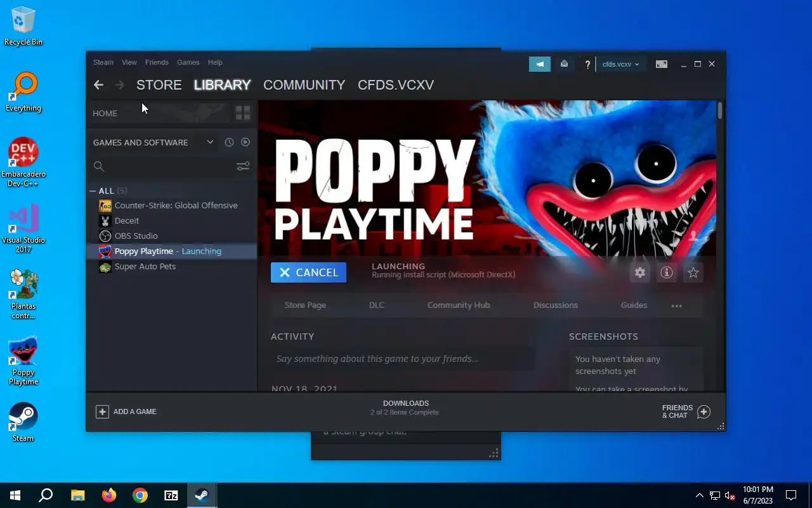Open Steam announcements megaphone icon

coord(540,64)
